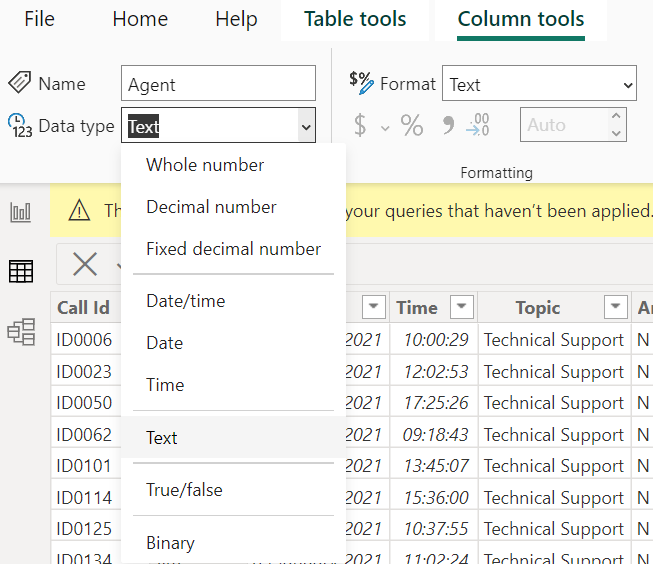Select Technical Support cell in ID0006 row
The height and width of the screenshot is (564, 653).
click(553, 339)
